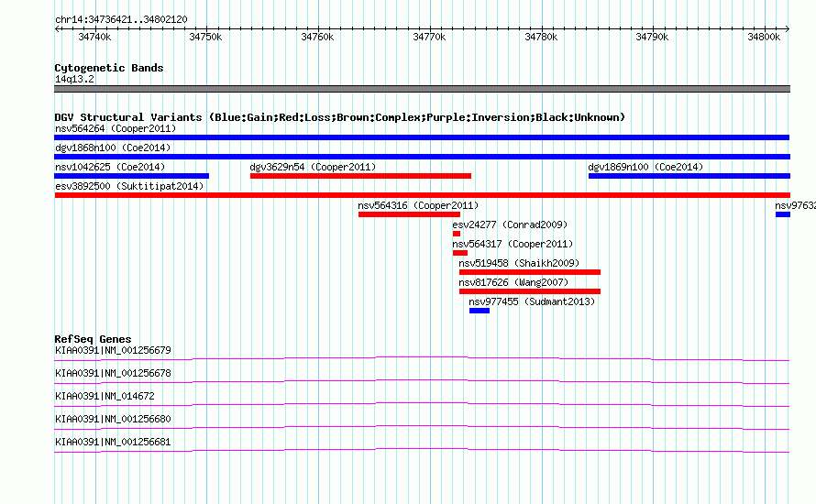This screenshot has width=816, height=504.
Task: Click the 34770k ruler tick label
Action: 429,37
